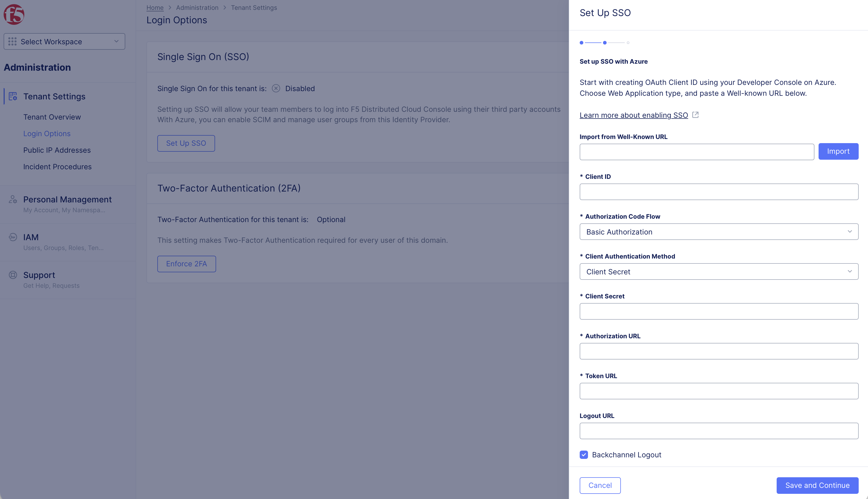868x499 pixels.
Task: Click the Administration breadcrumb
Action: coord(197,8)
